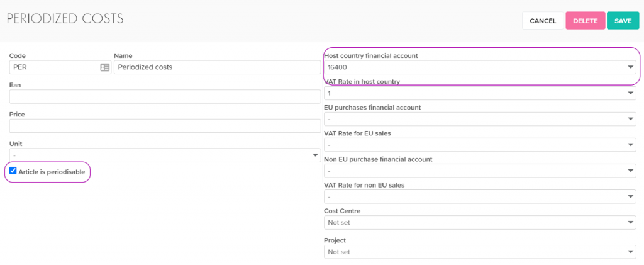Viewport: 644px width, 265px height.
Task: Click the pink Delete button
Action: click(x=585, y=21)
